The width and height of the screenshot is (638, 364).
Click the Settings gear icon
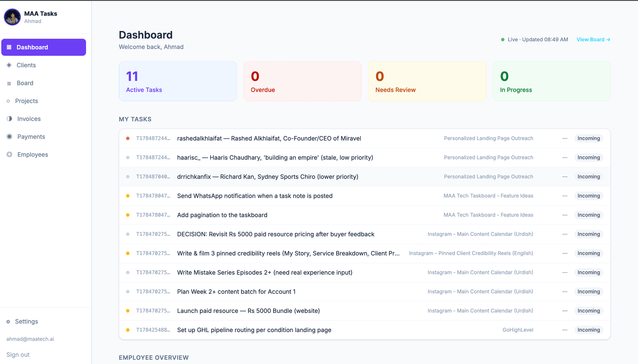tap(9, 321)
